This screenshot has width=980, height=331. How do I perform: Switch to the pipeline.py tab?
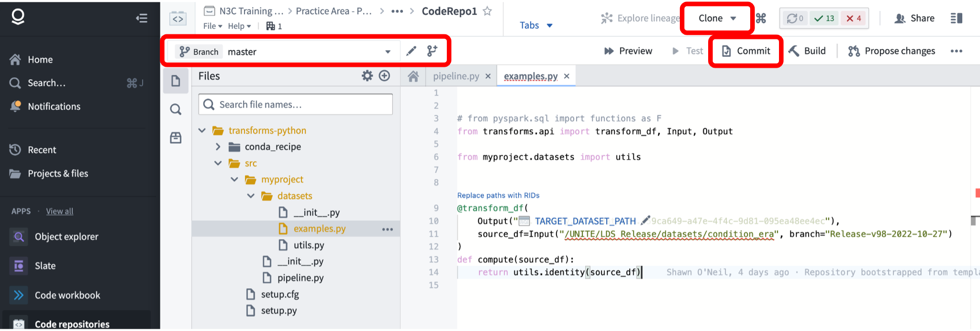pos(456,76)
